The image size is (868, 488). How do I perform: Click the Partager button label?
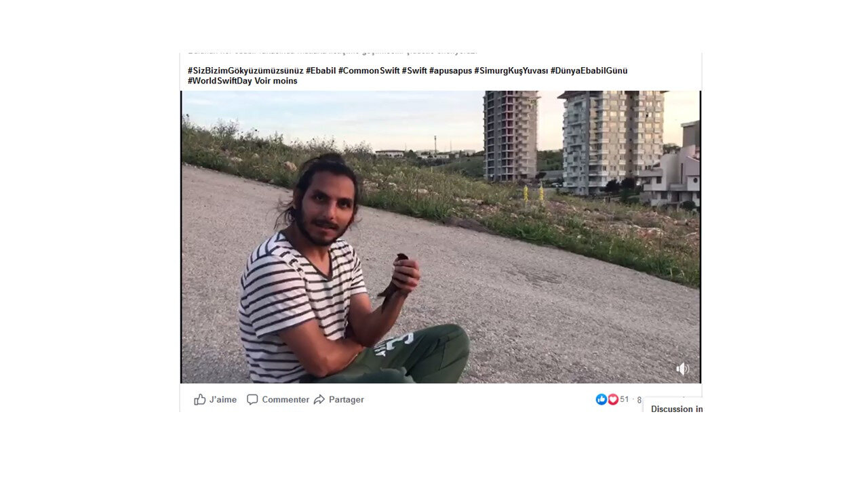(347, 400)
